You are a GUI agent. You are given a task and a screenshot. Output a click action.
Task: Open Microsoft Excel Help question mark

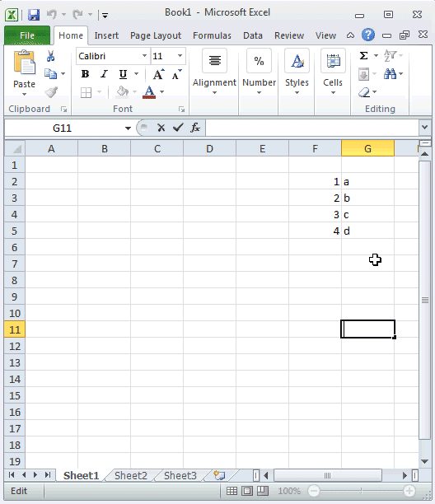pos(367,35)
